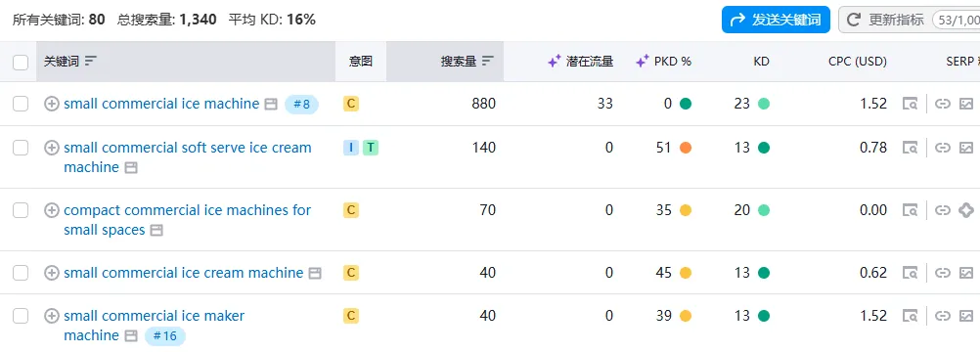Click image icon in small commercial ice maker machine row
Image resolution: width=980 pixels, height=352 pixels.
(966, 316)
